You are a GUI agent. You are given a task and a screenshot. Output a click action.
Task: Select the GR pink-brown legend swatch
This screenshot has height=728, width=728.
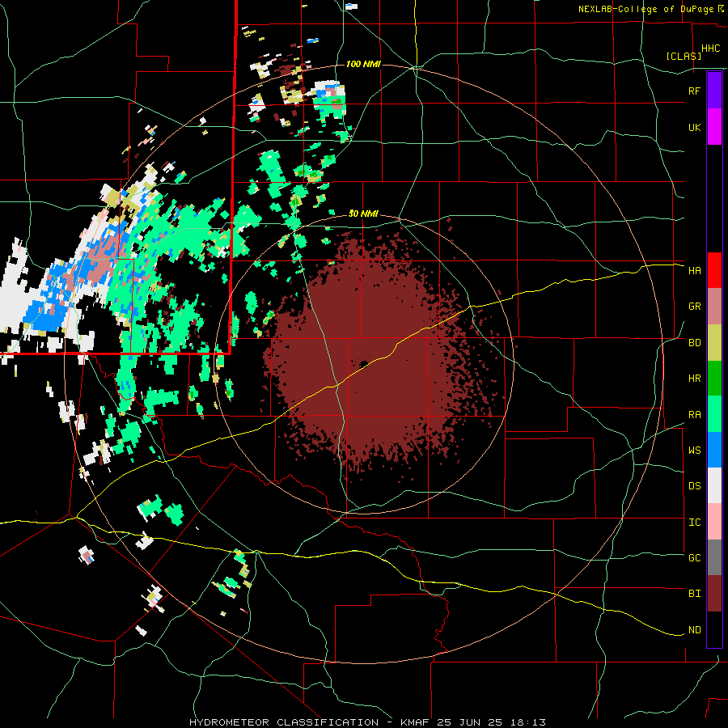tap(714, 307)
